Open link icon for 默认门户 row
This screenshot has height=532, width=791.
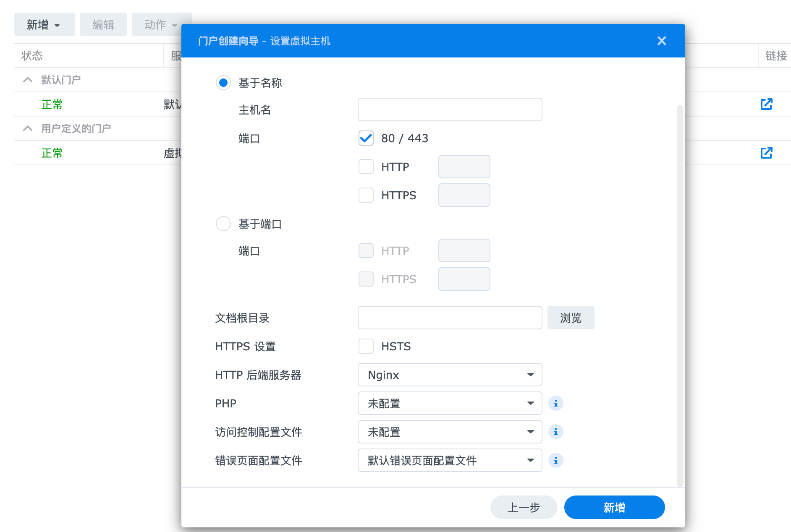767,104
